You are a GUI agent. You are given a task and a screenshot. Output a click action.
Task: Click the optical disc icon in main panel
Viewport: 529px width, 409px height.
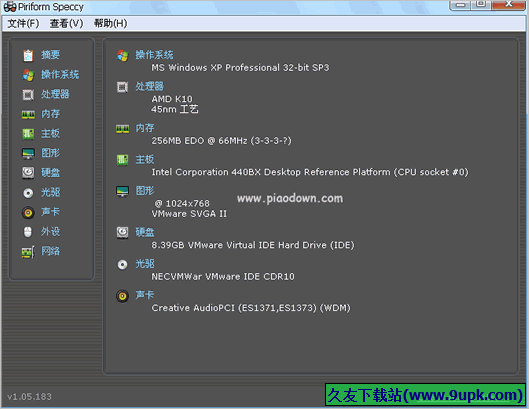[x=122, y=265]
